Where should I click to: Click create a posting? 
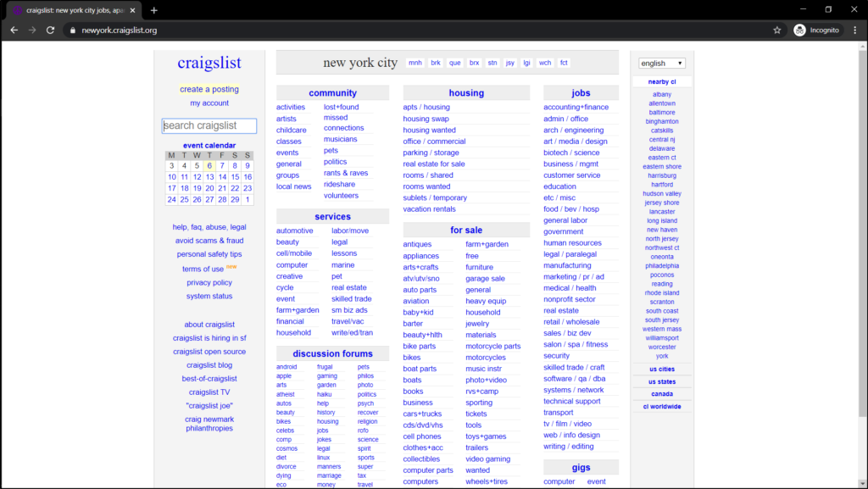tap(209, 88)
